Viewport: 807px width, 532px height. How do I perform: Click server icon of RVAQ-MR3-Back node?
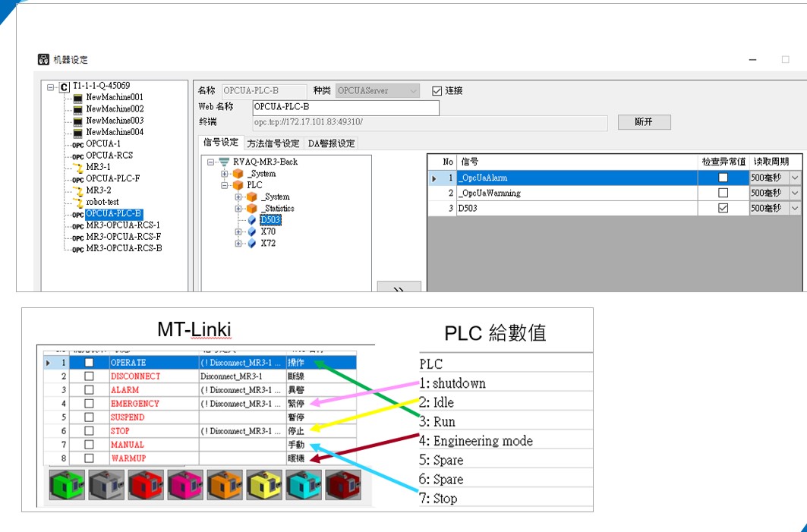pos(224,162)
